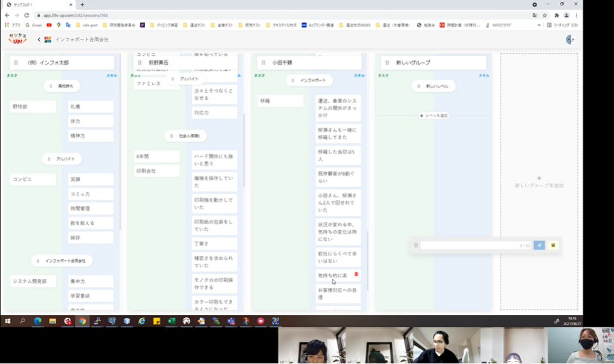Open the YouTube bookmark icon
614x364 pixels.
pos(49,25)
